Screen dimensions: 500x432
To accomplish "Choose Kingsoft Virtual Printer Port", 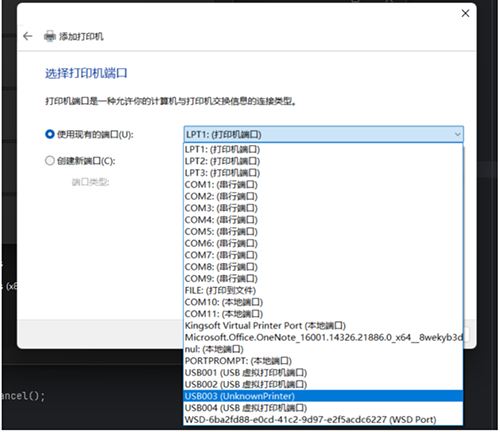I will point(323,326).
